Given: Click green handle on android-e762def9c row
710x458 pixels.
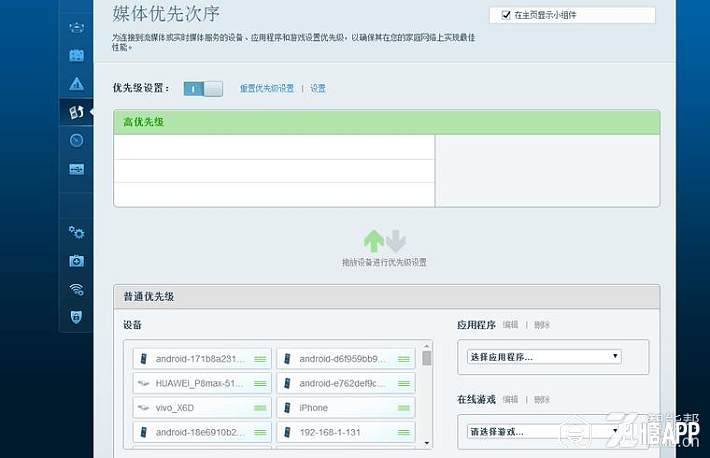Looking at the screenshot, I should click(x=403, y=383).
